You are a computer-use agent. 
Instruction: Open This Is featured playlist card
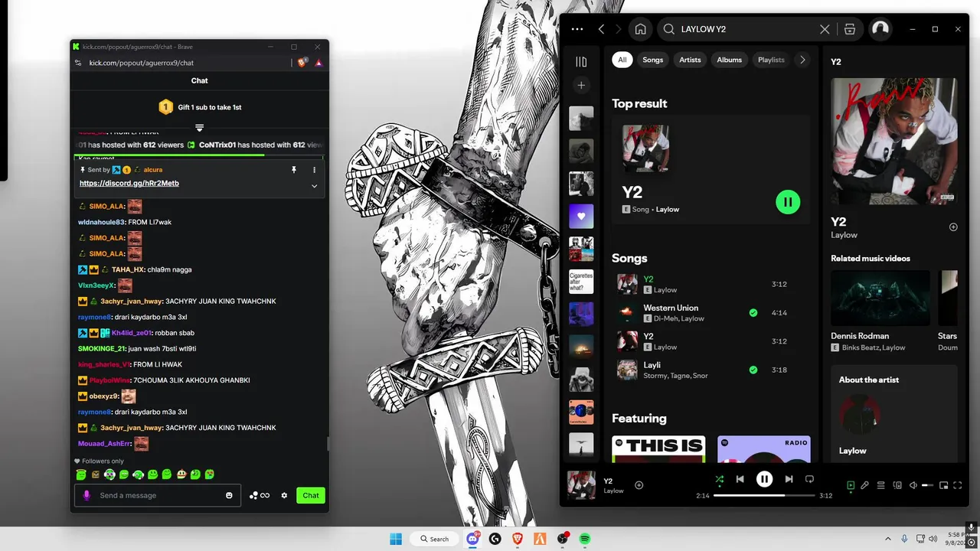(x=658, y=449)
